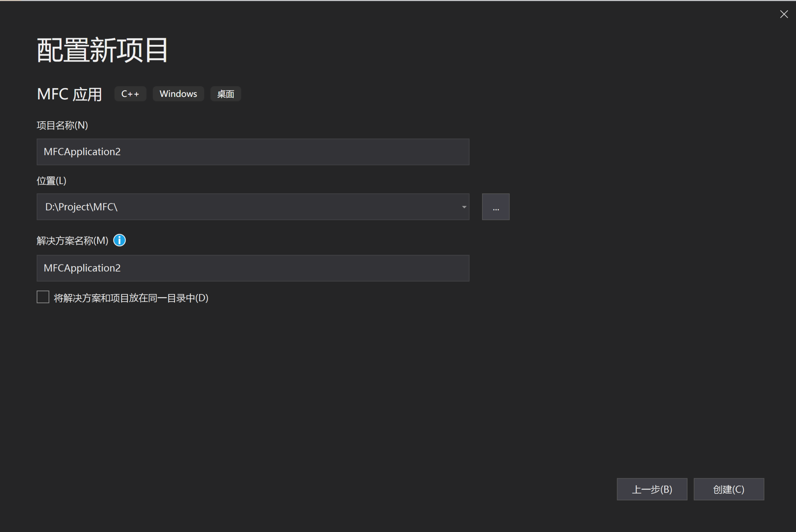Select the MFCApplication2 text in the project name box
Screen dimensions: 796x532
coord(82,152)
